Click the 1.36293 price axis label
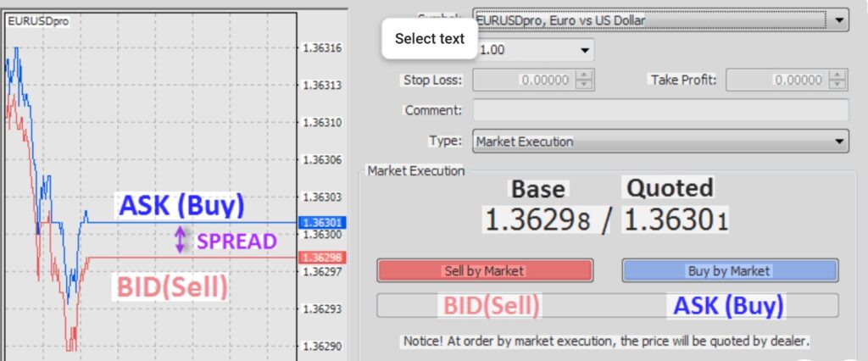The width and height of the screenshot is (868, 361). 323,309
